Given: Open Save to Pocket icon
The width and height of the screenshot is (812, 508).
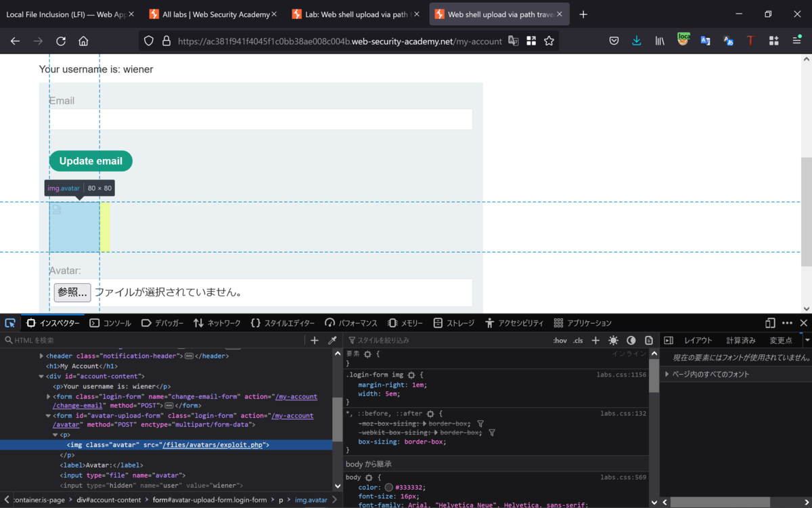Looking at the screenshot, I should pyautogui.click(x=614, y=41).
